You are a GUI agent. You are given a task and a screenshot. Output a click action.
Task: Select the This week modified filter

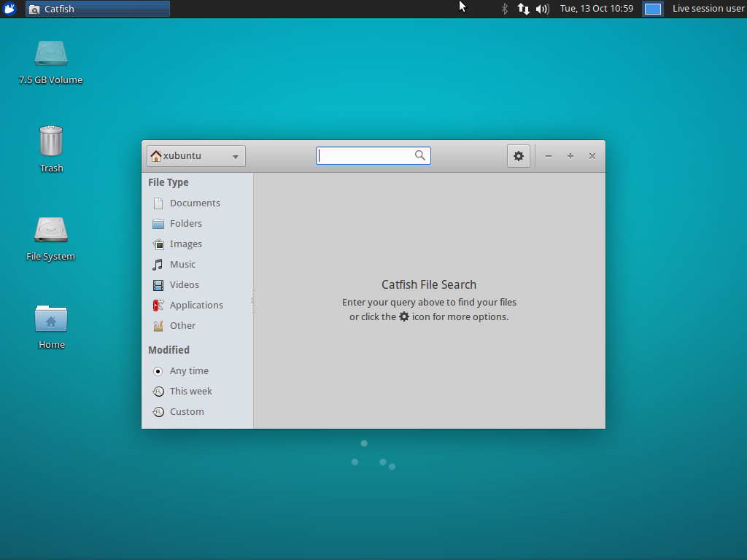click(190, 391)
